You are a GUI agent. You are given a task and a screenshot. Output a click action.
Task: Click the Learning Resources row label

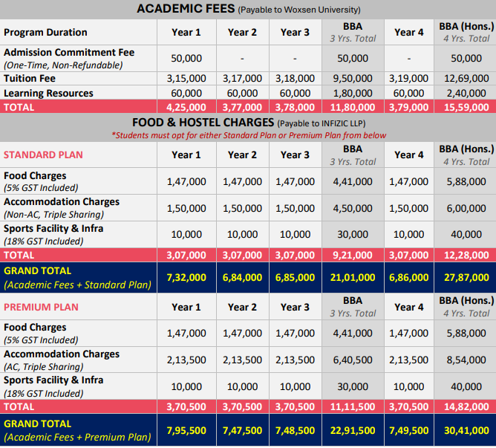(x=48, y=93)
